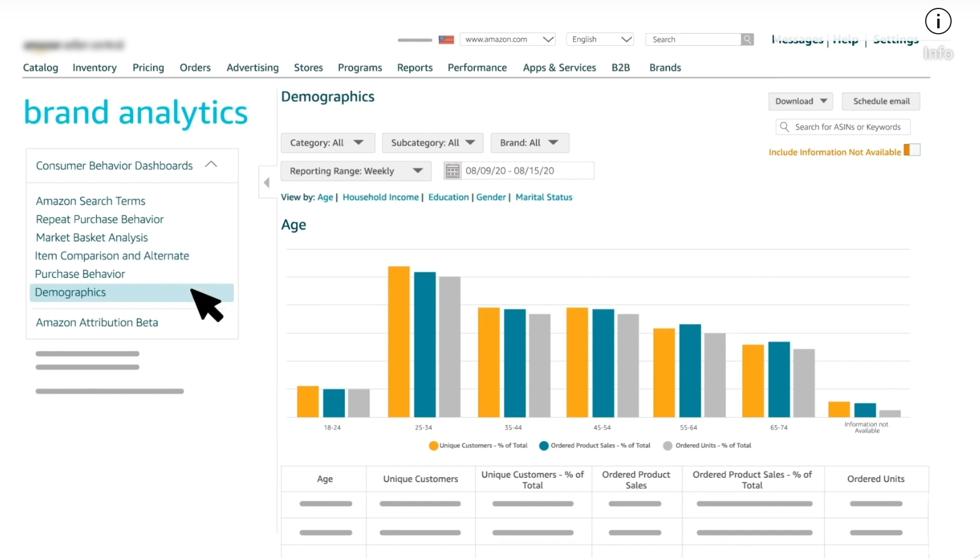Collapse the sidebar with left arrow

[x=266, y=183]
